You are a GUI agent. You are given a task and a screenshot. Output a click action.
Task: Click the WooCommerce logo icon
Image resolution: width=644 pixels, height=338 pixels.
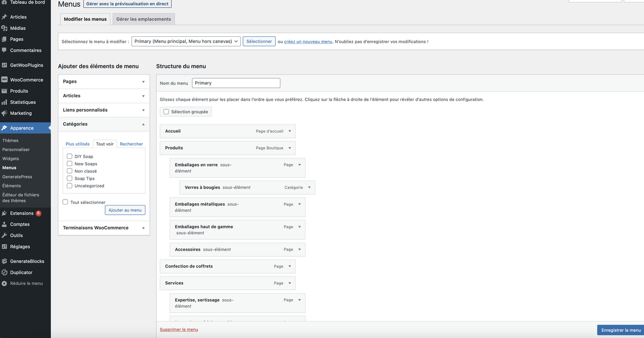point(5,80)
